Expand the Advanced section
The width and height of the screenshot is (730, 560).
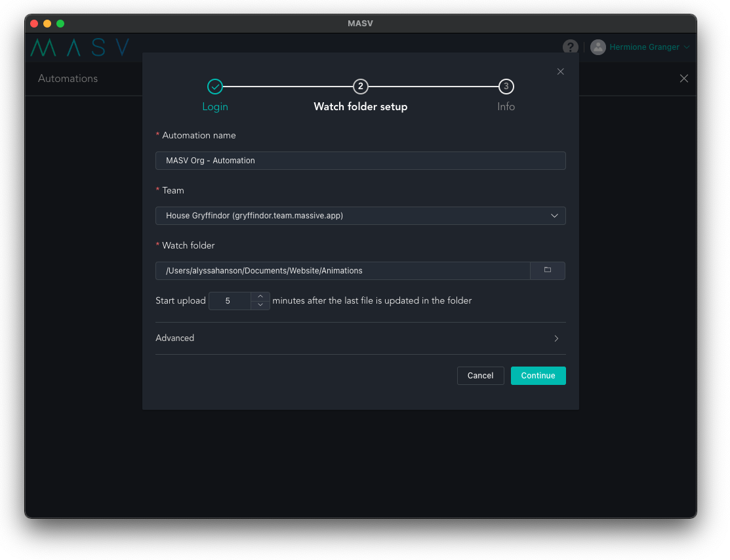tap(360, 338)
